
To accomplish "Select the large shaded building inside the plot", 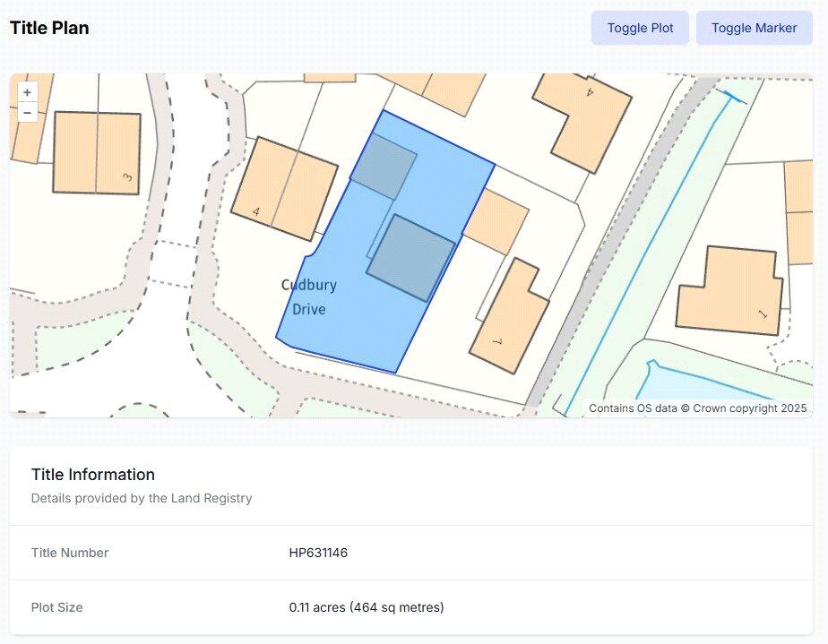I will click(x=410, y=258).
